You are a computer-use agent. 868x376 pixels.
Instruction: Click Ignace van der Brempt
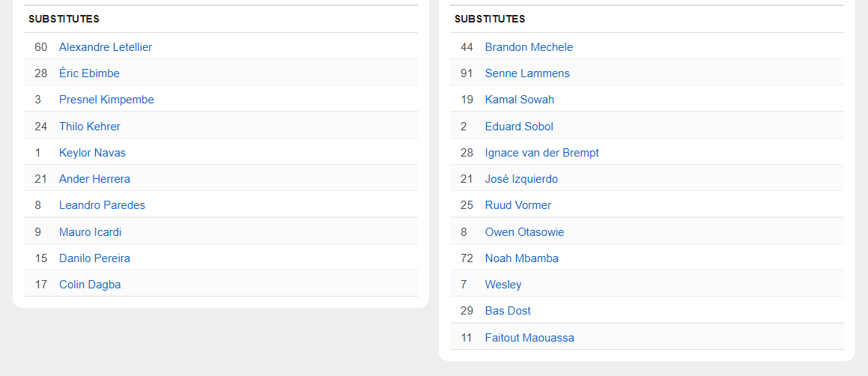(541, 153)
